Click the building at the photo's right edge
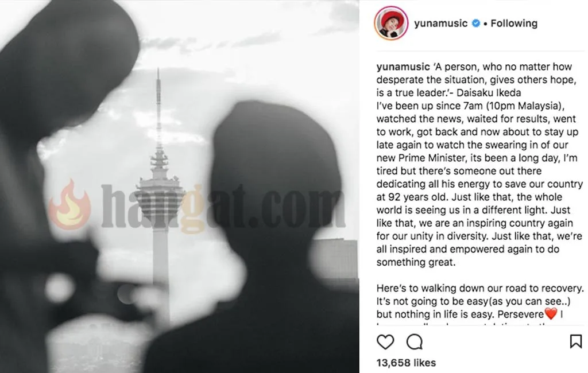 tap(335, 259)
